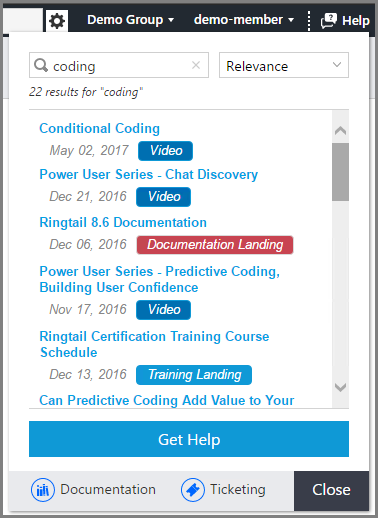Open the demo-member user menu
The height and width of the screenshot is (518, 378).
click(x=244, y=20)
